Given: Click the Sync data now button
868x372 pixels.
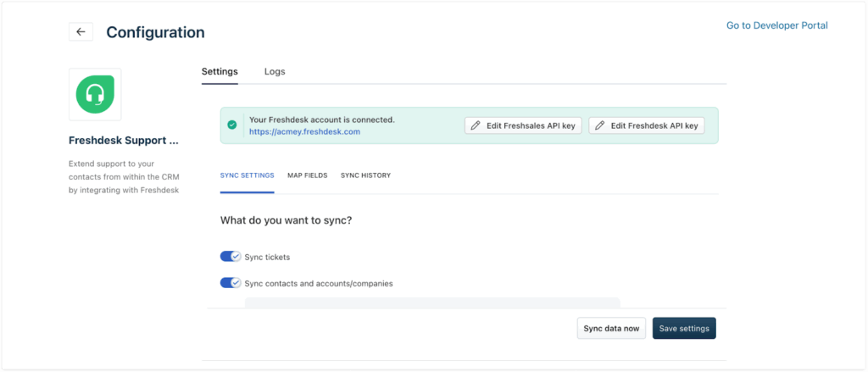Looking at the screenshot, I should [x=611, y=328].
